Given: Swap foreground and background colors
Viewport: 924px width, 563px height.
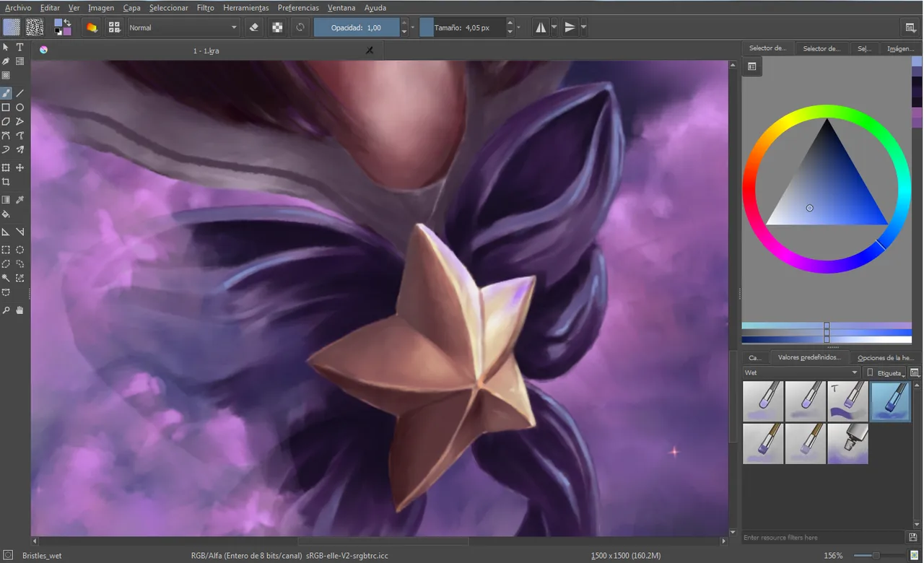Looking at the screenshot, I should (68, 22).
